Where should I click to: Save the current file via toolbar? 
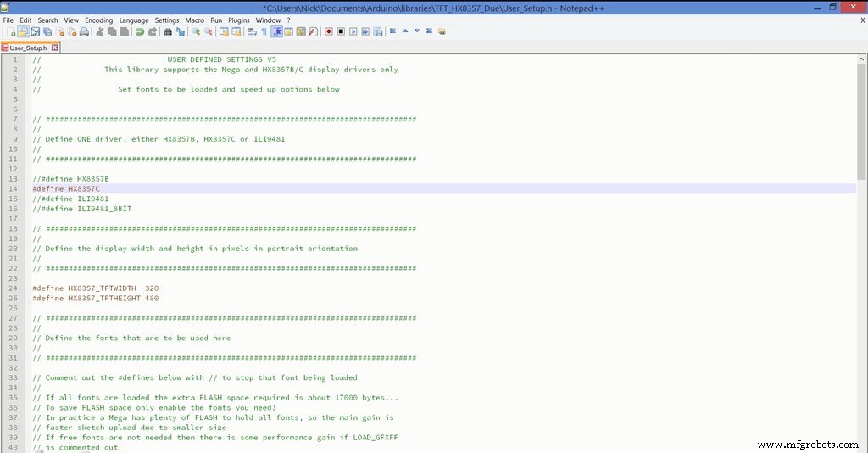(x=35, y=32)
